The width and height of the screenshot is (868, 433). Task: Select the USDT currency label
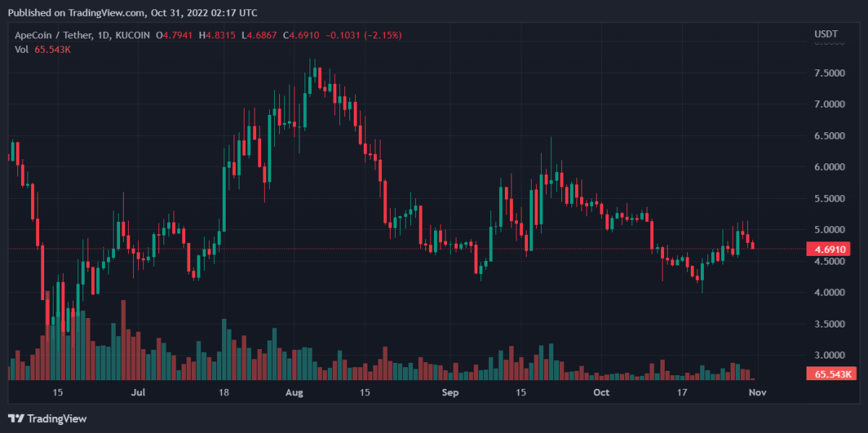tap(824, 34)
